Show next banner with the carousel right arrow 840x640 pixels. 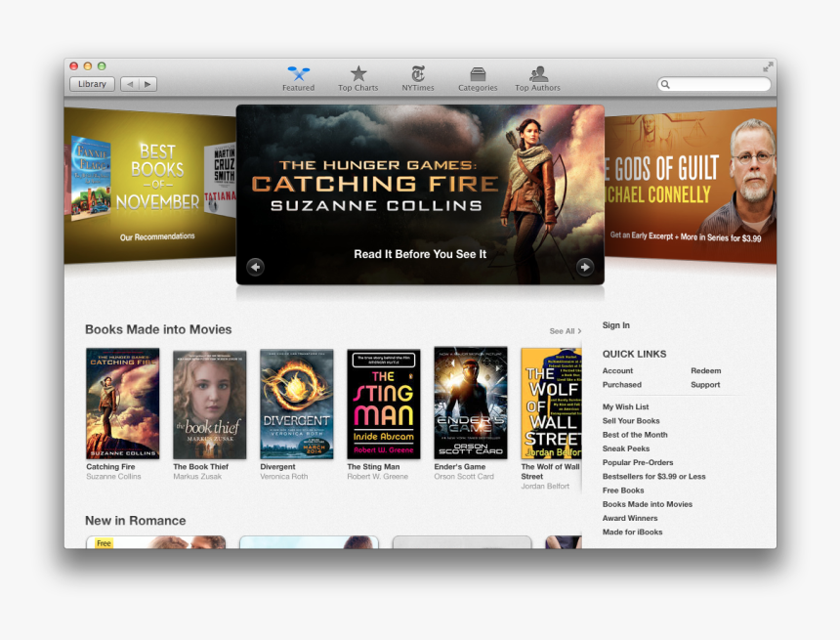[x=585, y=267]
